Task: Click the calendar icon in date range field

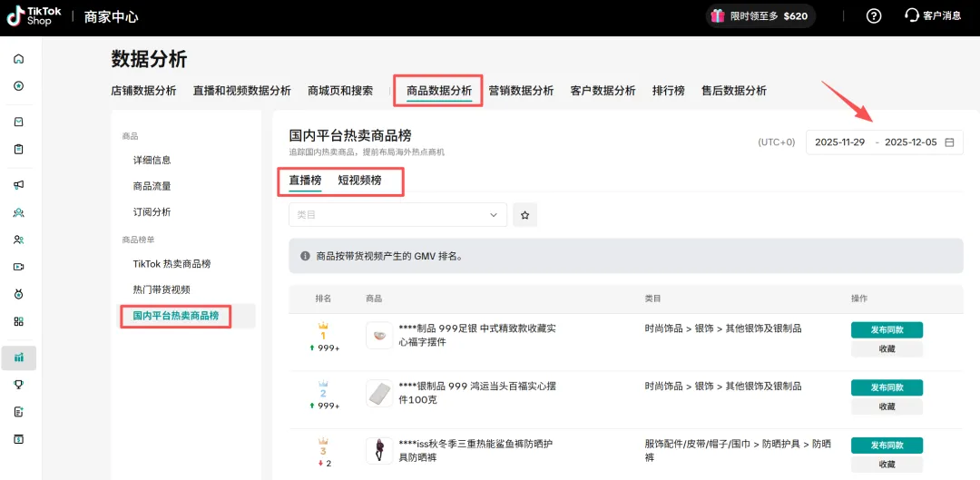Action: point(949,142)
